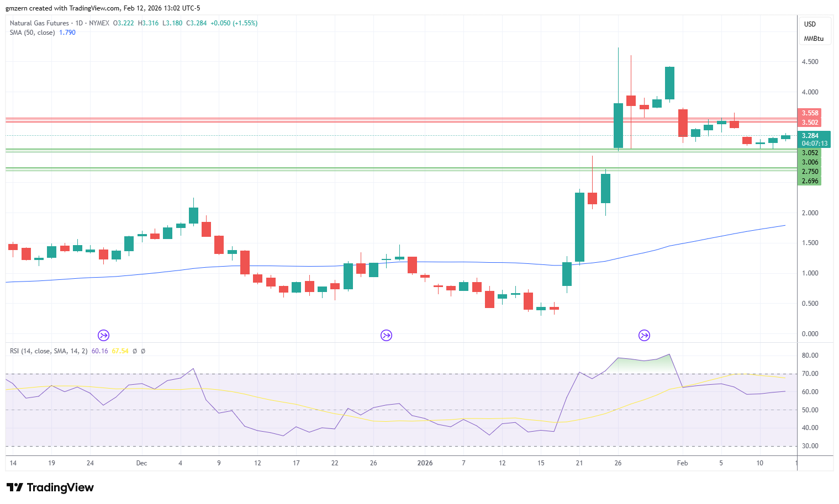Click the 4.500 price axis label
The image size is (839, 504).
click(x=810, y=62)
